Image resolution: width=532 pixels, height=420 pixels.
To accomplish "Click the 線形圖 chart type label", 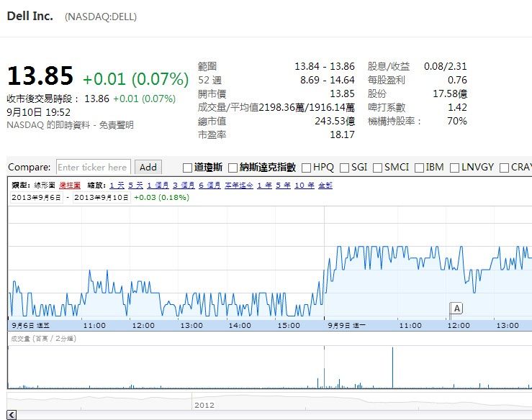I will 45,185.
